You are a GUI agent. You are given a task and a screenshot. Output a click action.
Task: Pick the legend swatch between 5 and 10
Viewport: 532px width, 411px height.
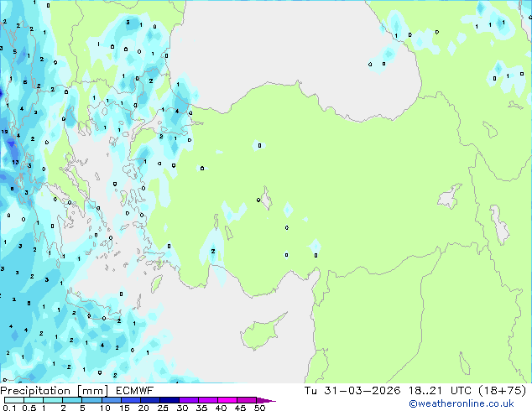pyautogui.click(x=92, y=400)
